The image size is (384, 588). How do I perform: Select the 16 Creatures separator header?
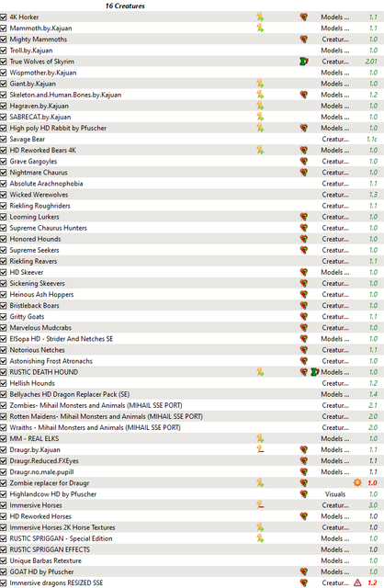coord(125,6)
